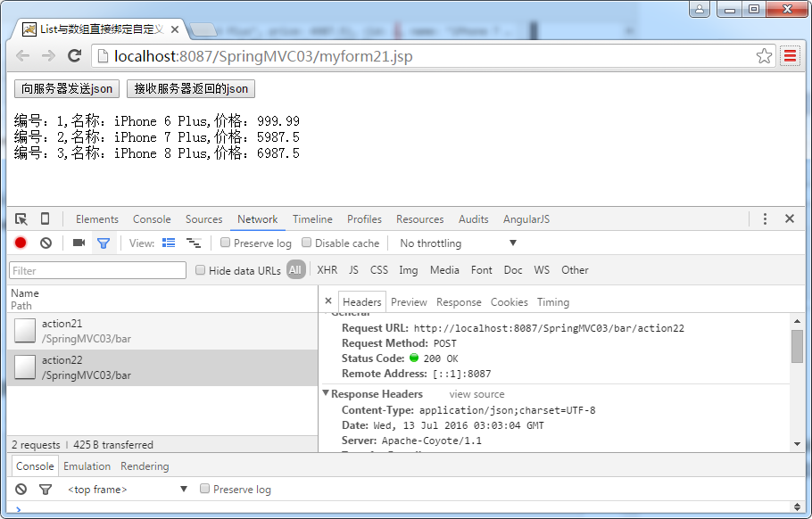Filter requests by Font
Image resolution: width=812 pixels, height=519 pixels.
(x=481, y=269)
